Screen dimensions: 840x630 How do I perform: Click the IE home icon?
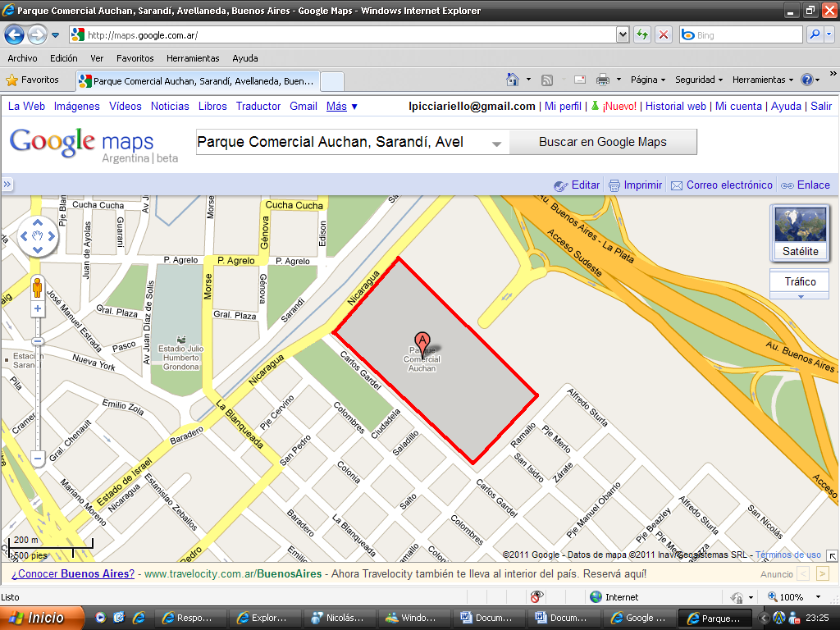pos(513,80)
